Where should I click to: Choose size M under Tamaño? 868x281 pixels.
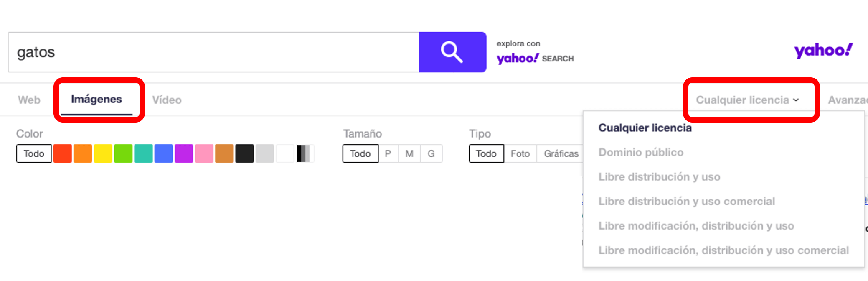click(x=409, y=153)
